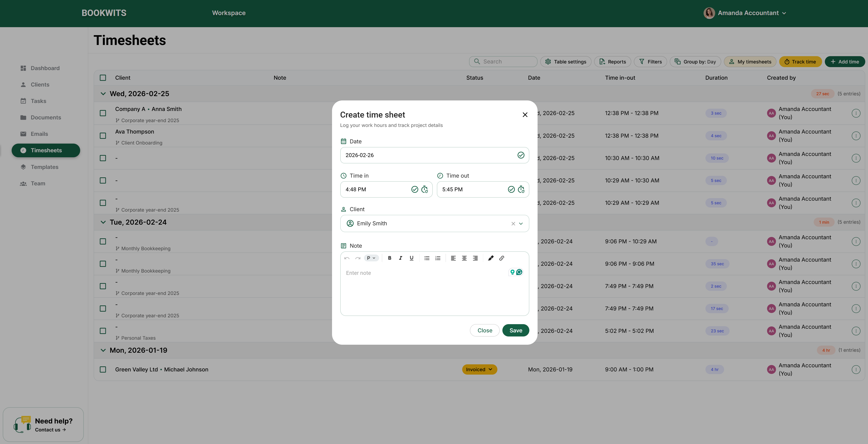Click the Date input field showing 2026-02-26
This screenshot has height=444, width=868.
428,155
